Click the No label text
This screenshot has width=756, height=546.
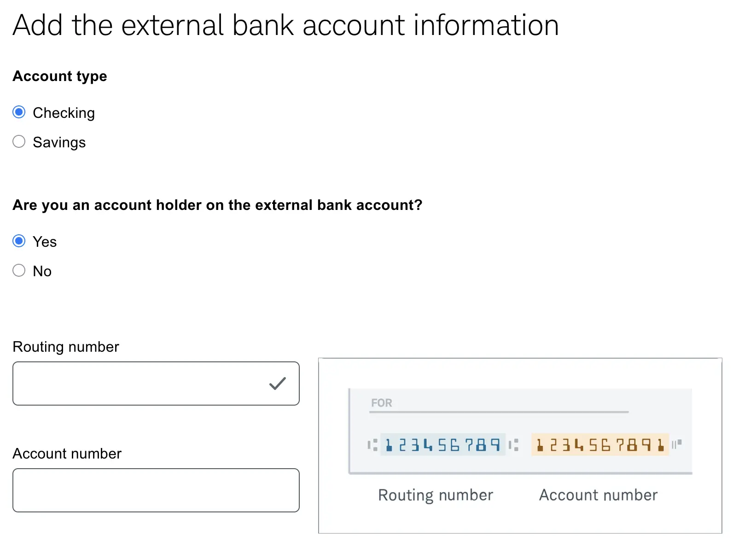click(x=42, y=271)
